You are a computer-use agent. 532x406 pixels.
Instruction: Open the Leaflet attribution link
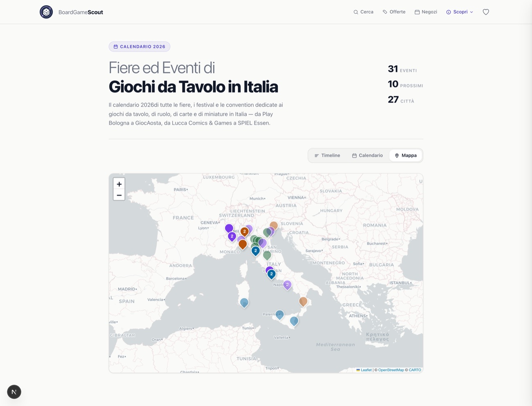364,370
